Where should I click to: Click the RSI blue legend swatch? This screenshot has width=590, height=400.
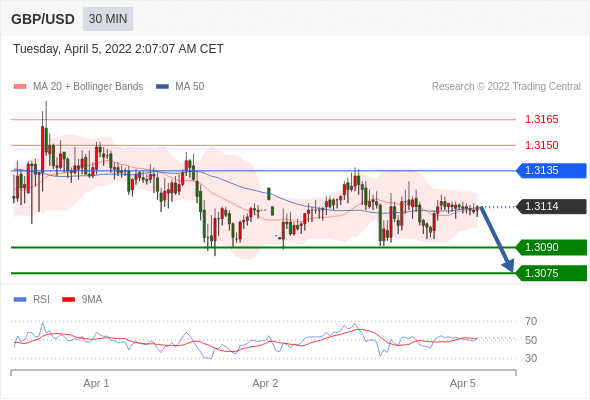(x=20, y=300)
